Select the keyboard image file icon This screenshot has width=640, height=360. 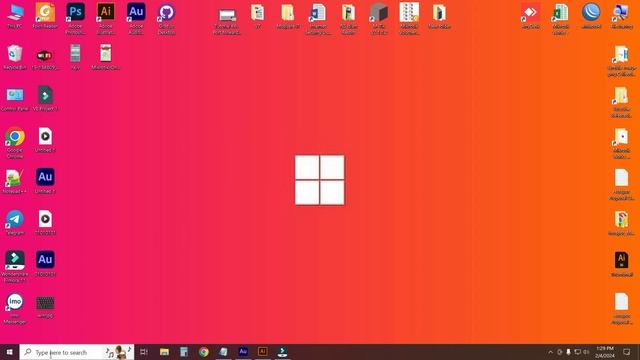[45, 307]
